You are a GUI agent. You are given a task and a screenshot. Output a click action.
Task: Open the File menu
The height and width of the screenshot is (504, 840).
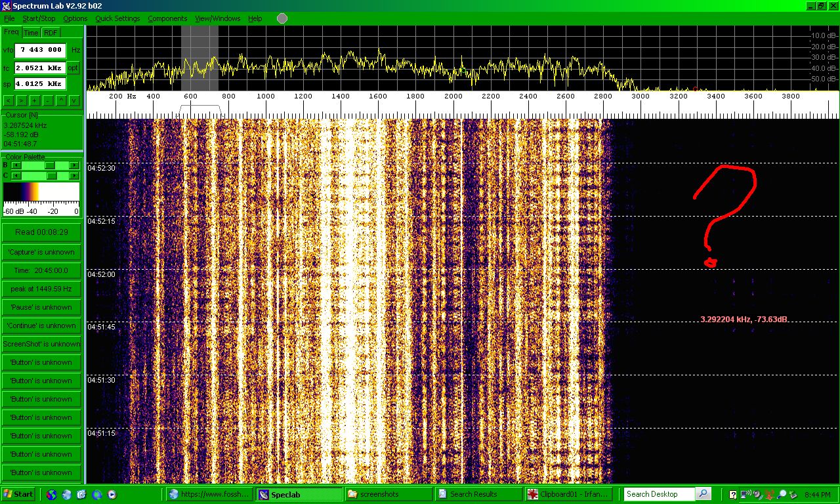pos(9,18)
